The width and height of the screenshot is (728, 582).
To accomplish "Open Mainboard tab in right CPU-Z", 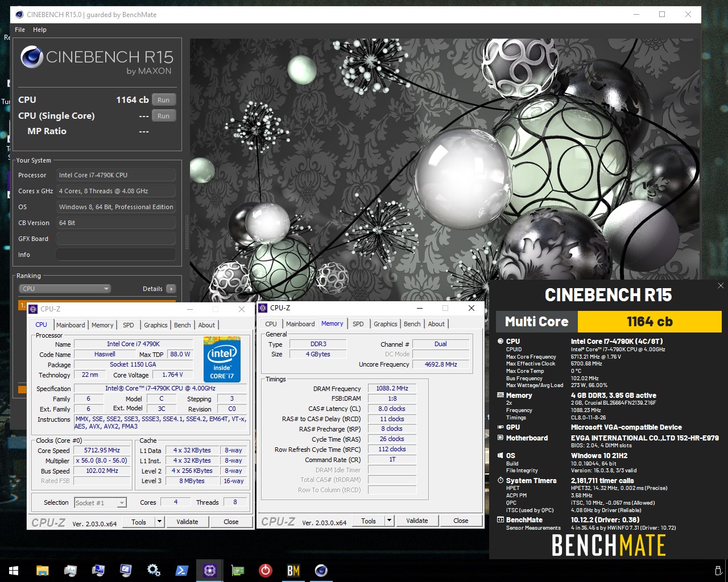I will click(x=300, y=324).
